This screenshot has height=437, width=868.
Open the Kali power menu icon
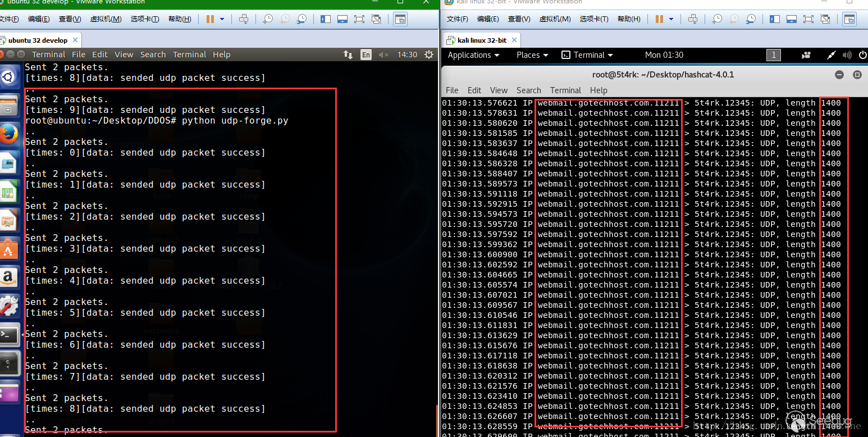(862, 55)
